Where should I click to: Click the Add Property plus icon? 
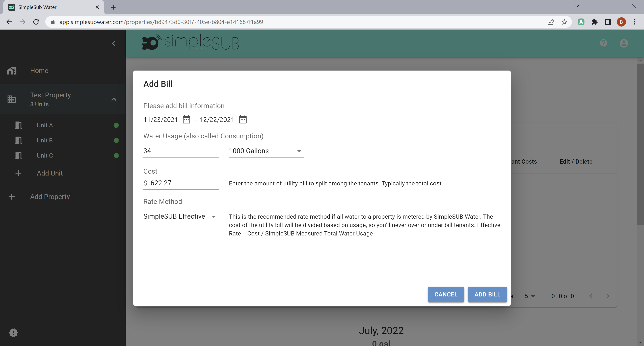[x=12, y=197]
